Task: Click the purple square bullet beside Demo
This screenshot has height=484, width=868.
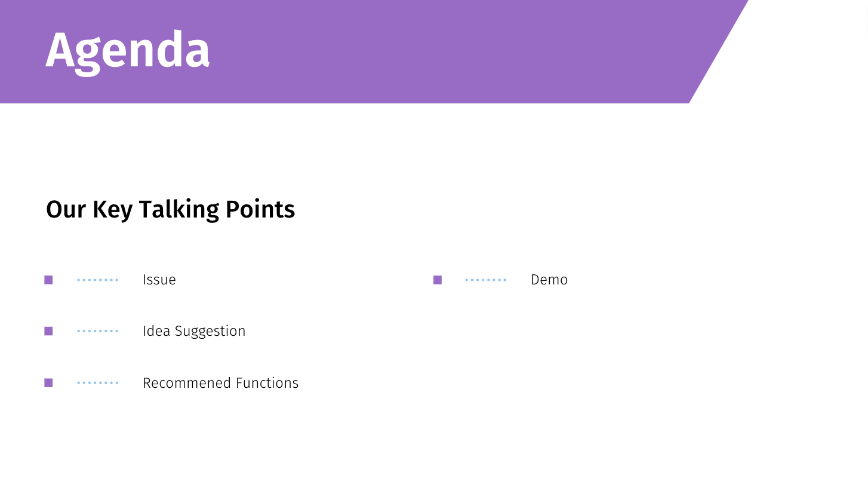Action: pyautogui.click(x=438, y=280)
